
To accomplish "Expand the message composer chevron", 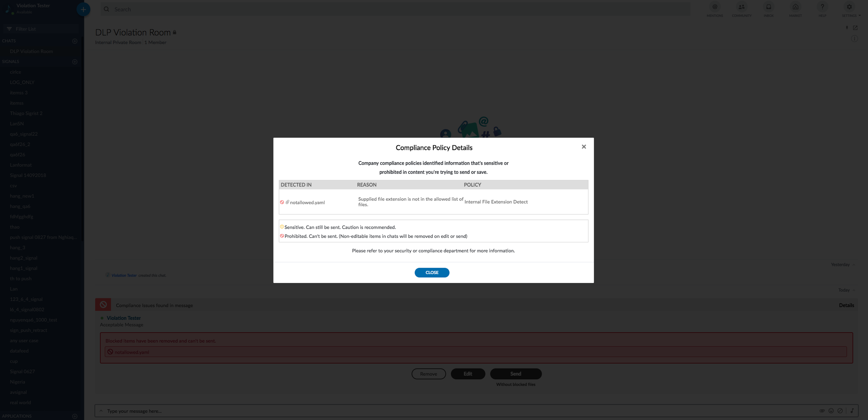I will coord(101,411).
